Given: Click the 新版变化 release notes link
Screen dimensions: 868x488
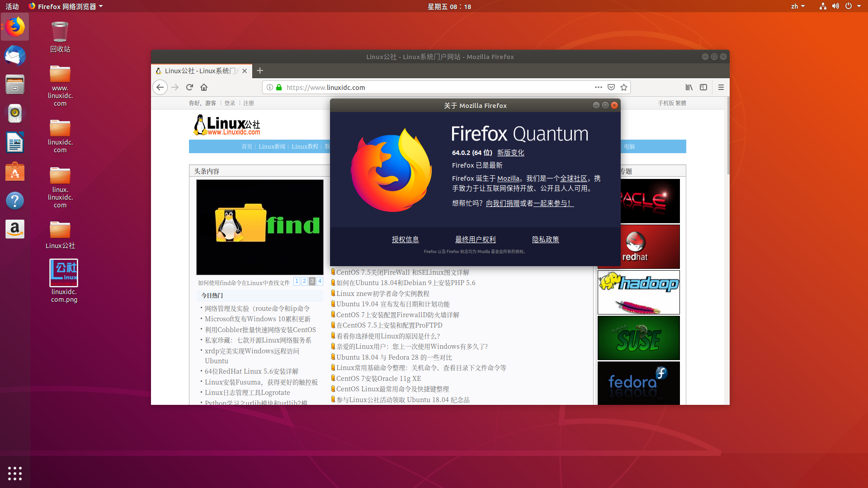Looking at the screenshot, I should click(511, 153).
